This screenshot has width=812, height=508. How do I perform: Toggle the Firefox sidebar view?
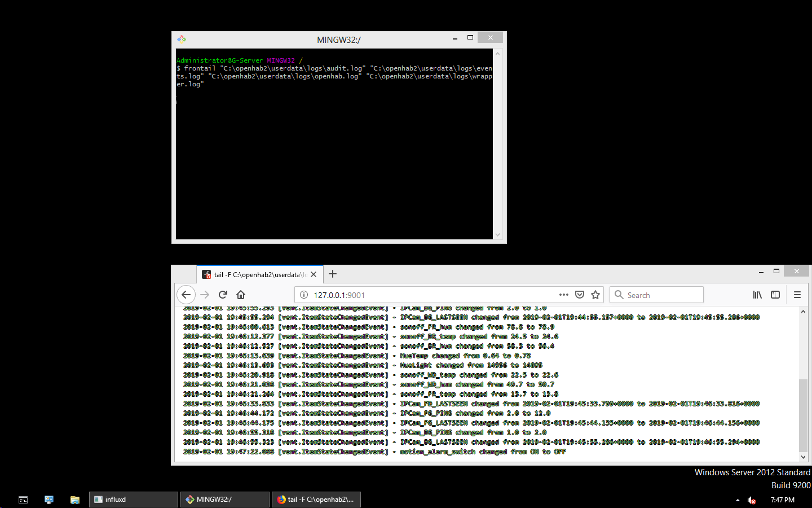pos(775,295)
